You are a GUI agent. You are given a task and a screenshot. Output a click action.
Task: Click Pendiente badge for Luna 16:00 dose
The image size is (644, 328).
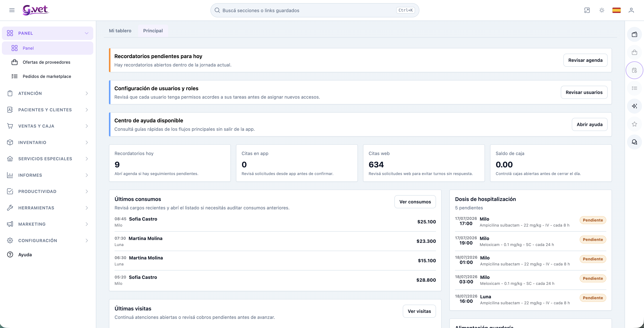593,298
